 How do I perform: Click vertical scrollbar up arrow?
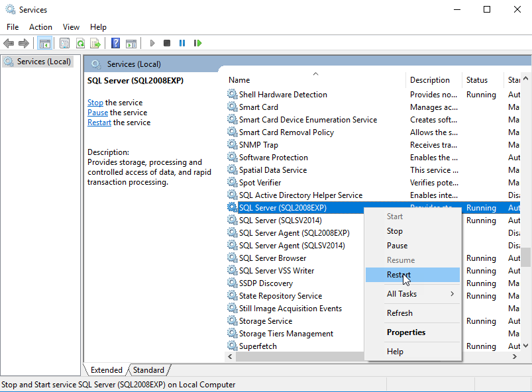click(525, 78)
